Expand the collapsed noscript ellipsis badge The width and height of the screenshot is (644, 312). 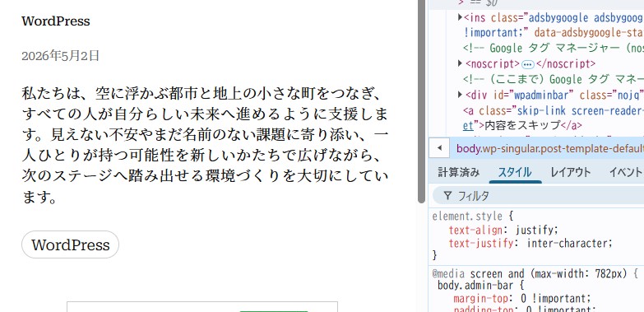(528, 64)
